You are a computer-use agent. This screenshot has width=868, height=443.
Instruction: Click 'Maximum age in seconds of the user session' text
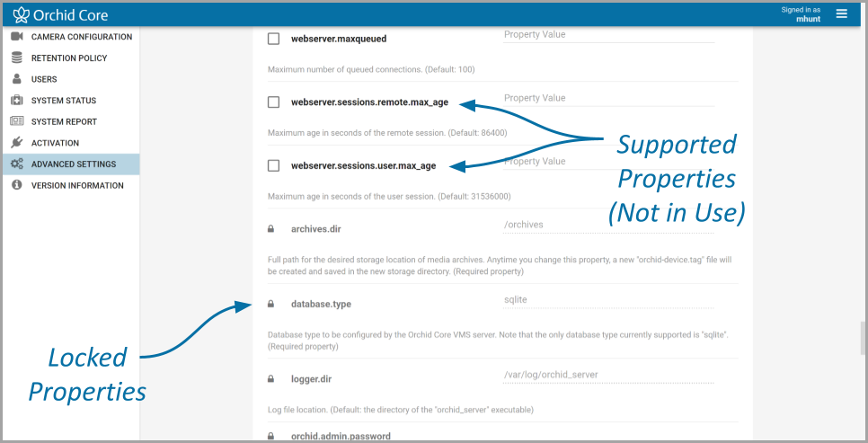pyautogui.click(x=389, y=197)
